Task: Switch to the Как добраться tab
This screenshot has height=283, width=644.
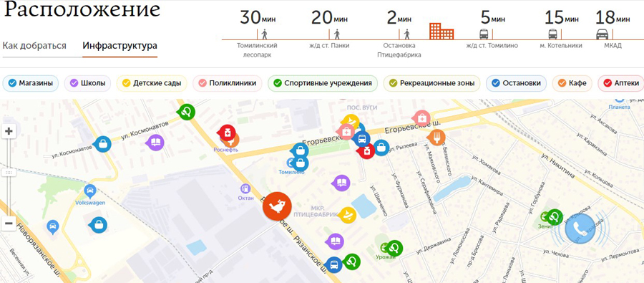Action: pos(34,46)
